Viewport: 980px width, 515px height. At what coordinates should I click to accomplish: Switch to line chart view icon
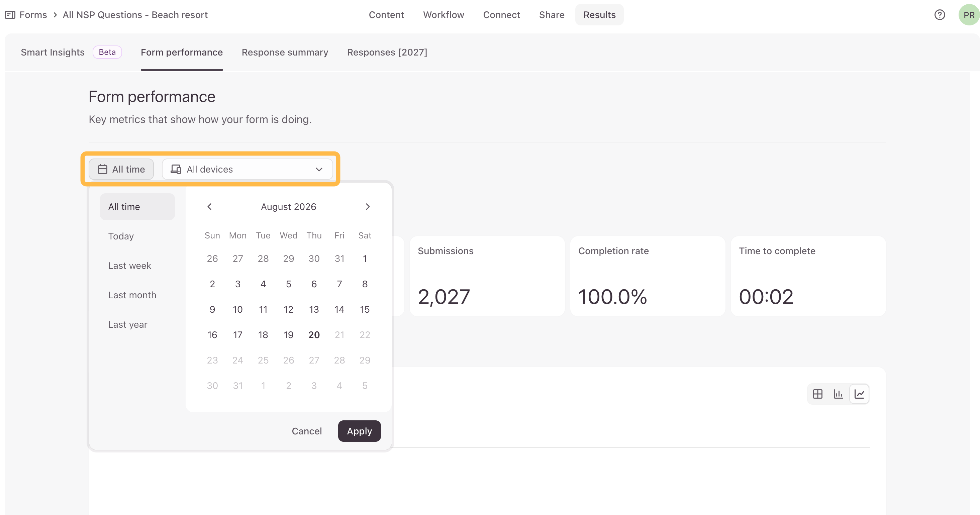(x=859, y=394)
